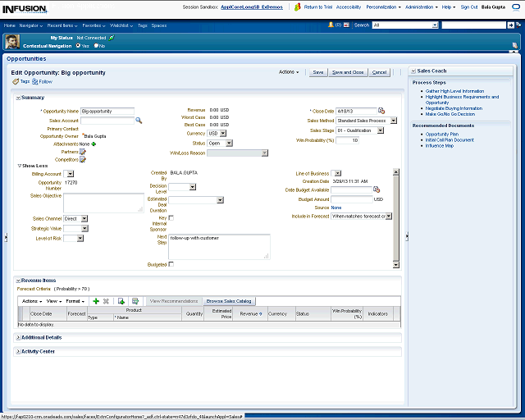Tick the Key Internal Sponsor checkbox
Image resolution: width=525 pixels, height=420 pixels.
point(171,217)
